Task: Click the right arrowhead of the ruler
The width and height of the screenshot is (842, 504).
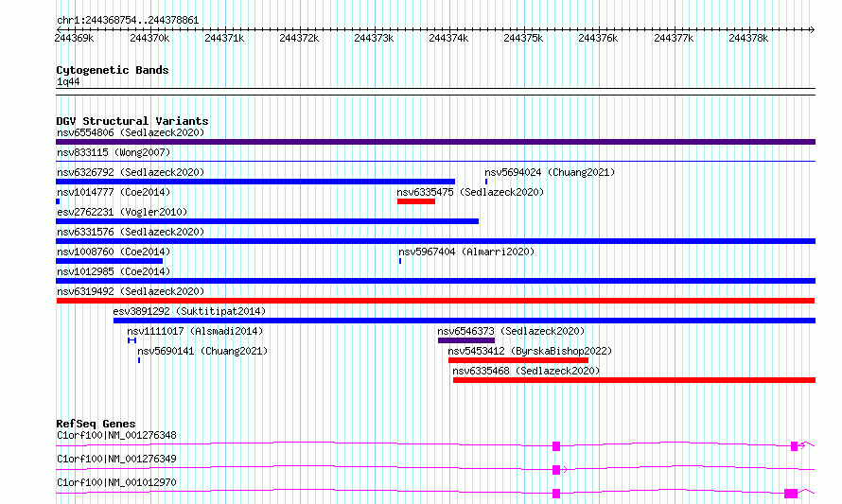Action: click(812, 29)
